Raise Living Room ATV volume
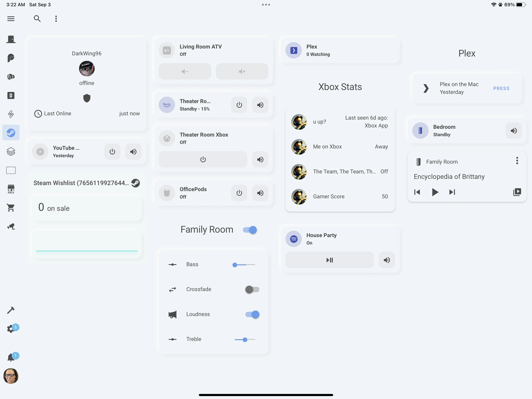The height and width of the screenshot is (399, 532). click(242, 72)
